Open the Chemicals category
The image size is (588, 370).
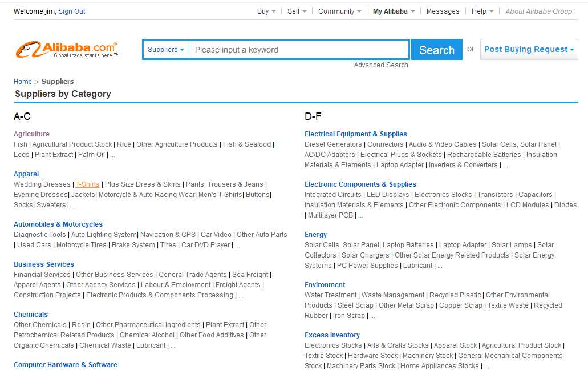(31, 315)
